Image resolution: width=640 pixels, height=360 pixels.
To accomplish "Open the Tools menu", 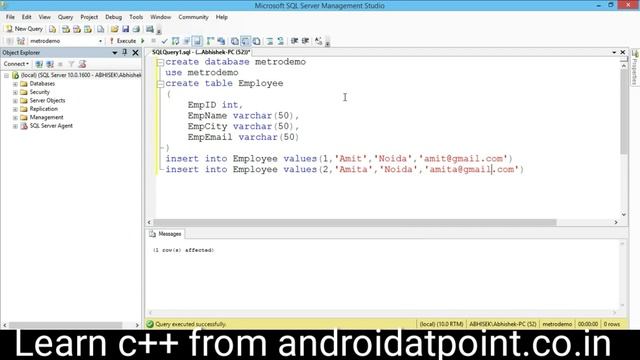I will (136, 17).
